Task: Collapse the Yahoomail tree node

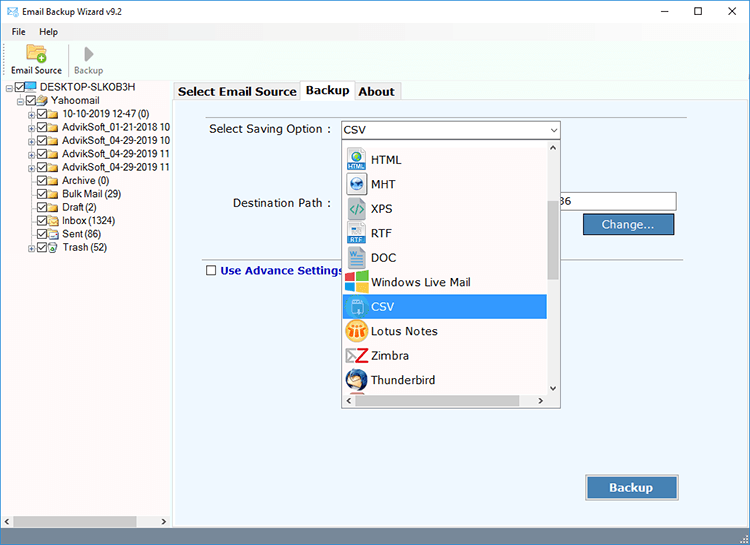Action: (20, 101)
